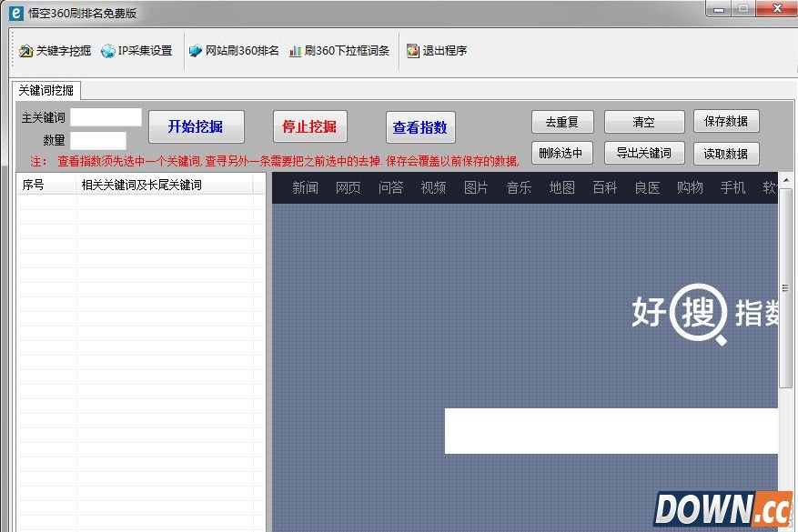Focus the 主关键词 input field
The width and height of the screenshot is (798, 532).
tap(106, 117)
